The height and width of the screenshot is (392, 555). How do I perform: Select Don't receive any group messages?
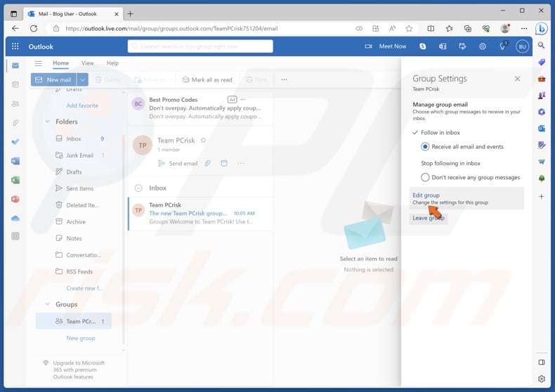point(425,178)
